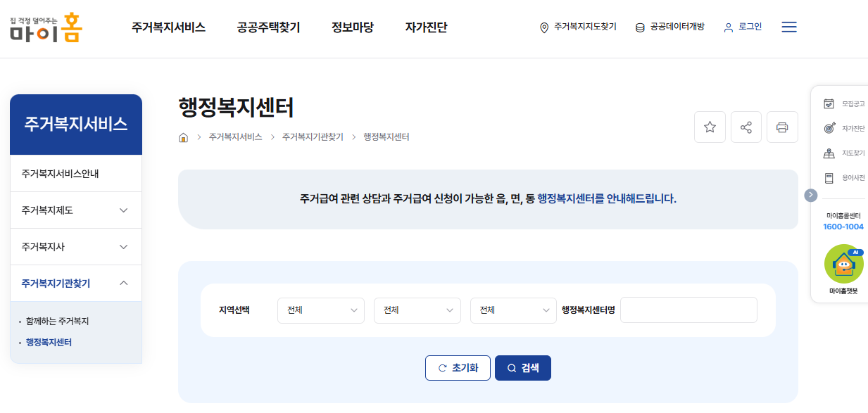Open the third 전체 district dropdown
This screenshot has height=413, width=868.
click(x=513, y=310)
